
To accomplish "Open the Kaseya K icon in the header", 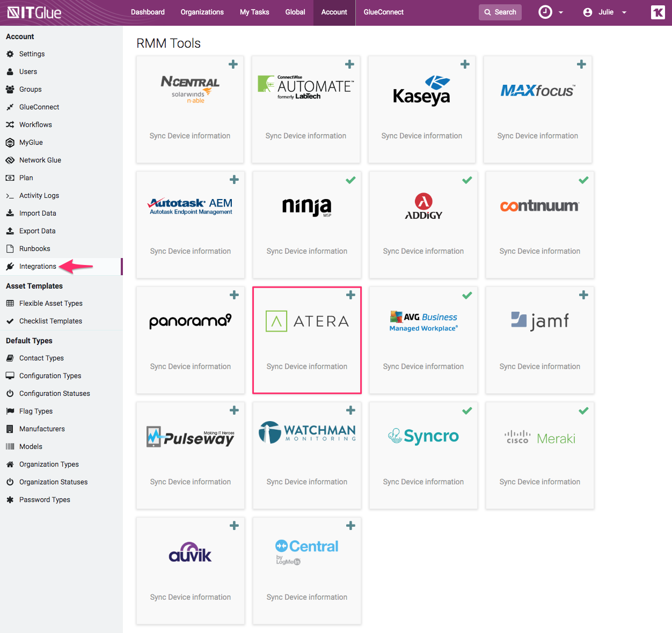I will [658, 12].
